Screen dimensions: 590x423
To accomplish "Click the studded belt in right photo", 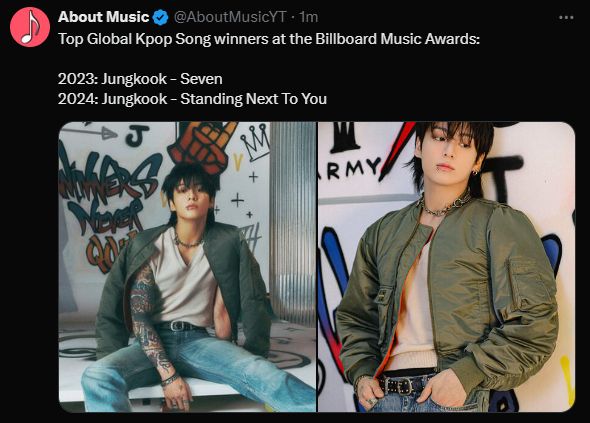I will click(401, 385).
